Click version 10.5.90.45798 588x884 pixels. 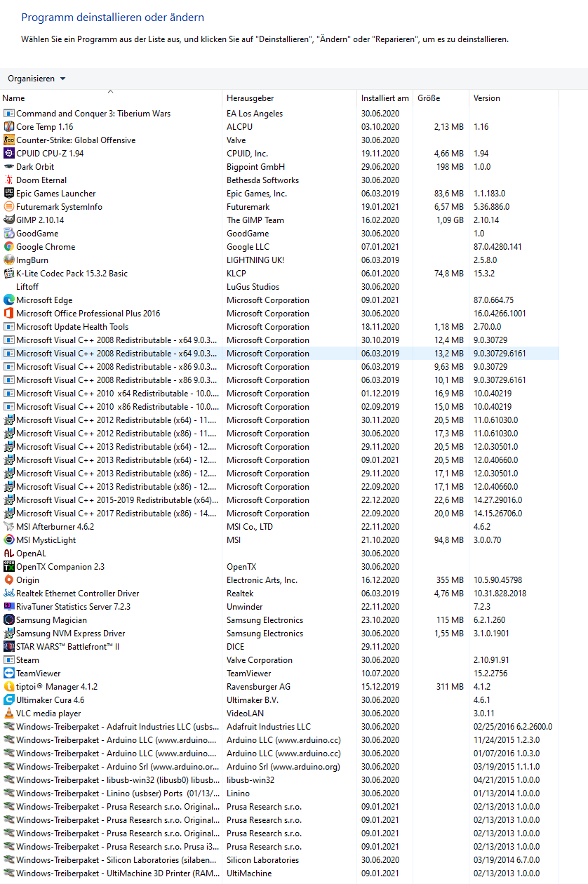click(498, 580)
